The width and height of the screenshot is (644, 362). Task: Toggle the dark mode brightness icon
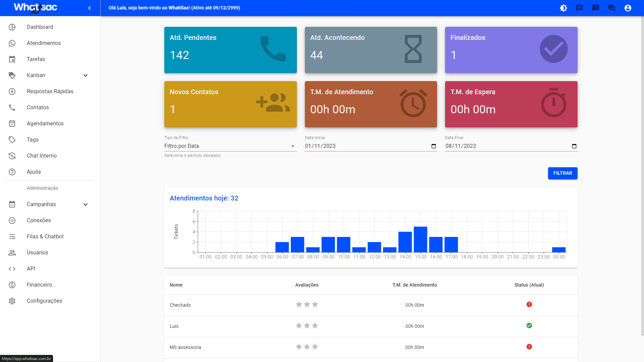[x=563, y=8]
